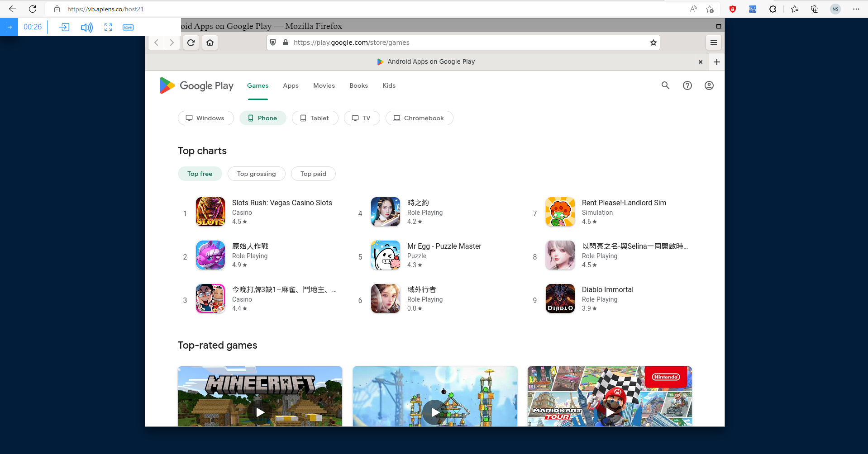Refresh the outer Edge page
Image resolution: width=868 pixels, height=454 pixels.
pyautogui.click(x=33, y=9)
